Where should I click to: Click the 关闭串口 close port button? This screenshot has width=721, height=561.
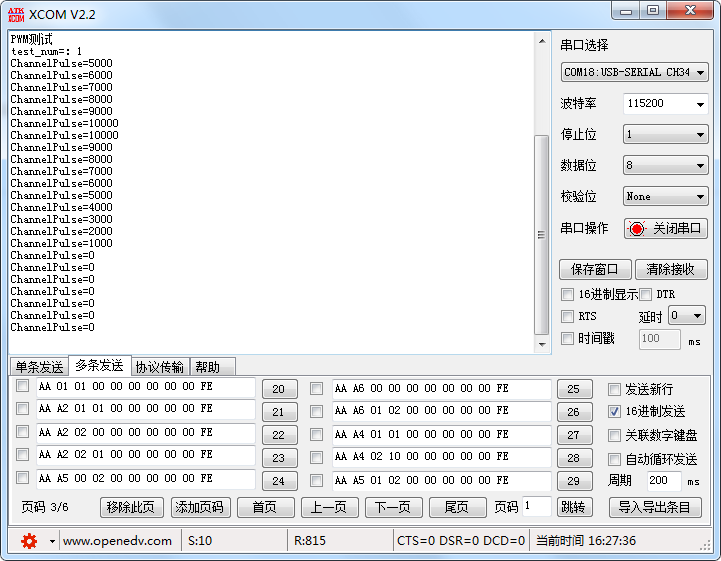(666, 229)
